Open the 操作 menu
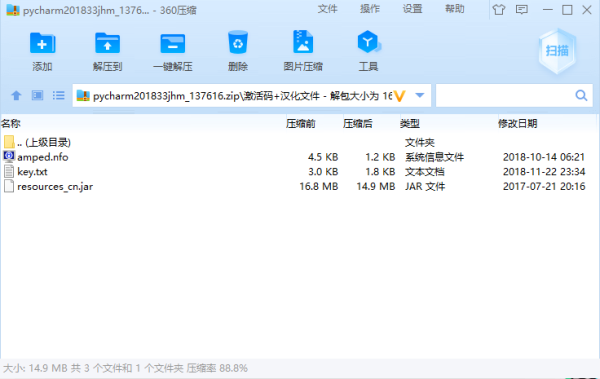The width and height of the screenshot is (600, 379). pyautogui.click(x=370, y=9)
